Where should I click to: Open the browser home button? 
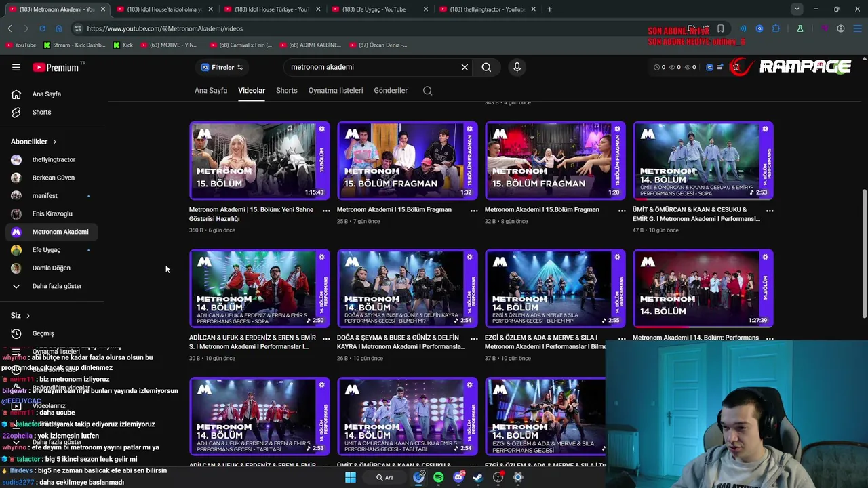[x=58, y=28]
